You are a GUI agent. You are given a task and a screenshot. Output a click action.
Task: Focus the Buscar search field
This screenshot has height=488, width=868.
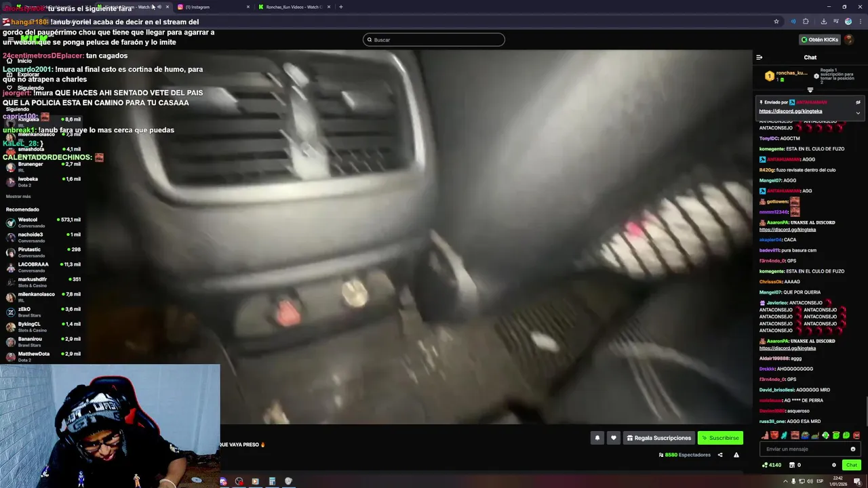434,39
